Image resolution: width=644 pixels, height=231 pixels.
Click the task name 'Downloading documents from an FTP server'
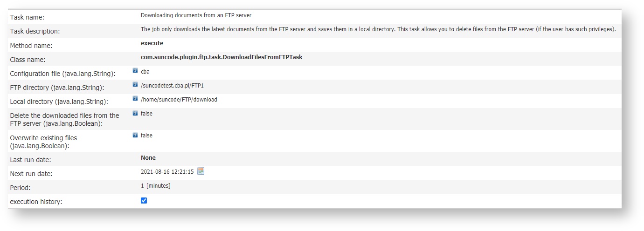(x=196, y=15)
